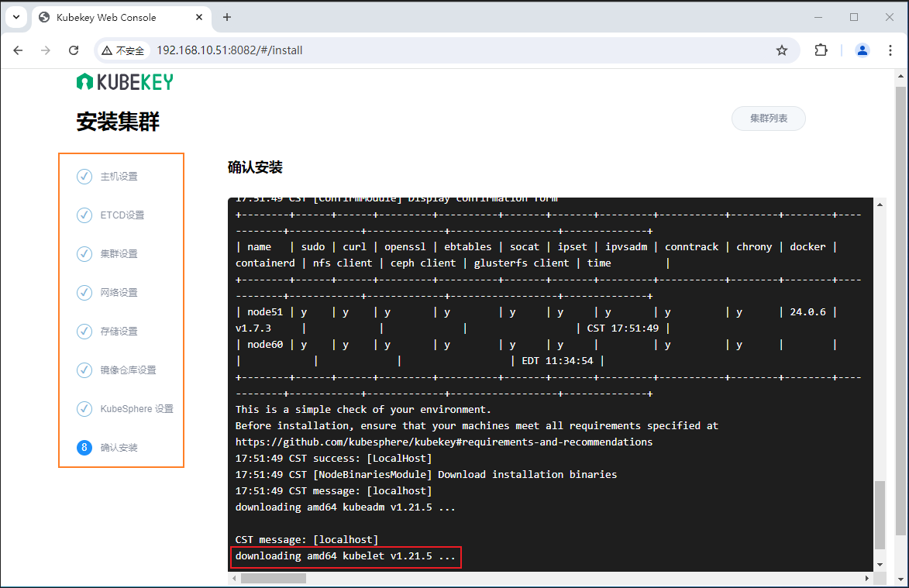Screen dimensions: 909x588
Task: Click the 确认安装 heading
Action: (x=255, y=167)
